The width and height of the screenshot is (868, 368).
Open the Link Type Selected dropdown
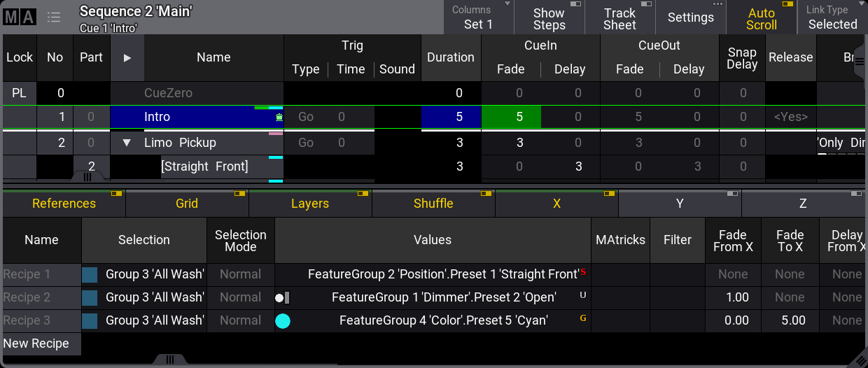832,17
